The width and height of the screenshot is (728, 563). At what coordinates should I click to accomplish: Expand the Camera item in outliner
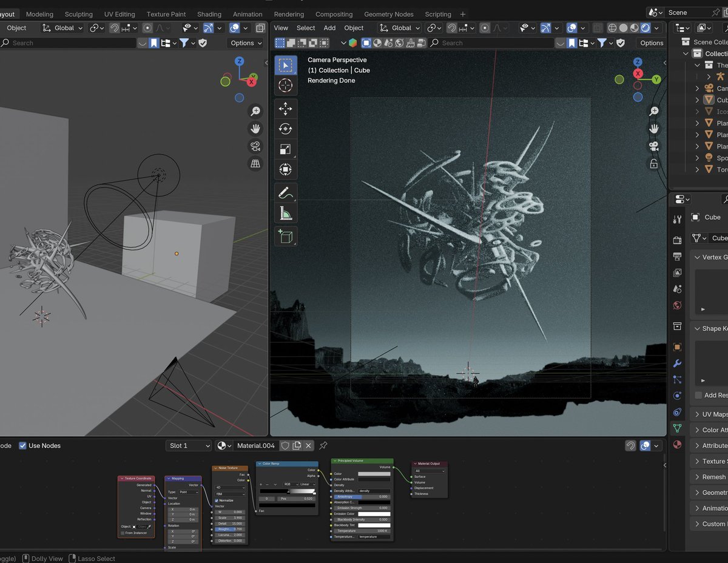pos(697,89)
